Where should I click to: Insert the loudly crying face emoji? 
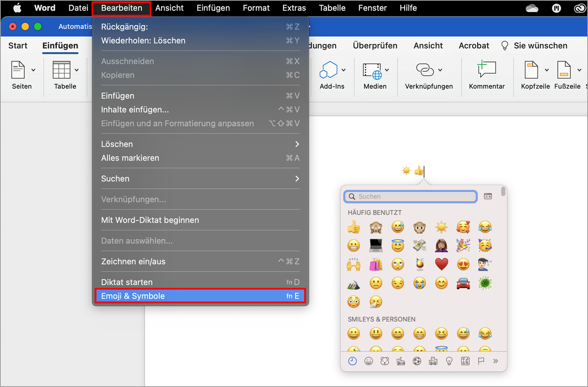coord(419,283)
